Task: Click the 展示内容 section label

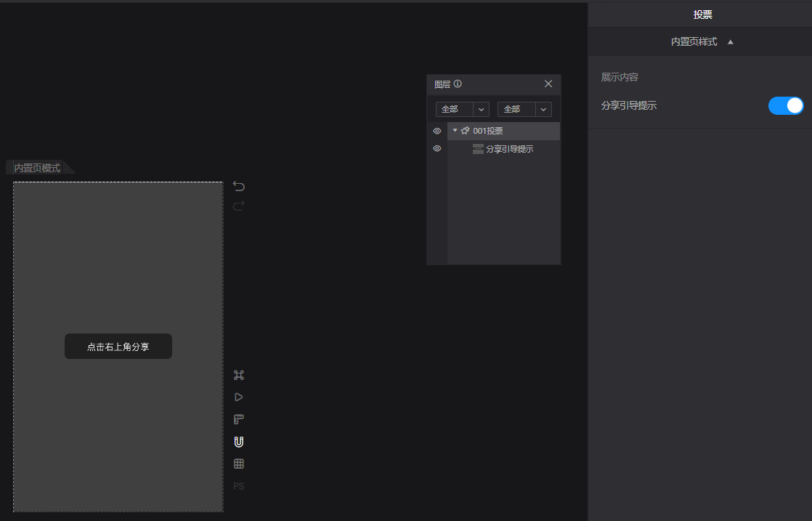Action: 620,77
